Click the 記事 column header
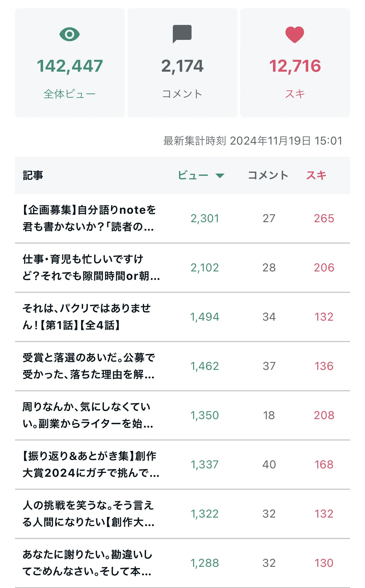Screen dimensions: 365x588 tap(33, 175)
